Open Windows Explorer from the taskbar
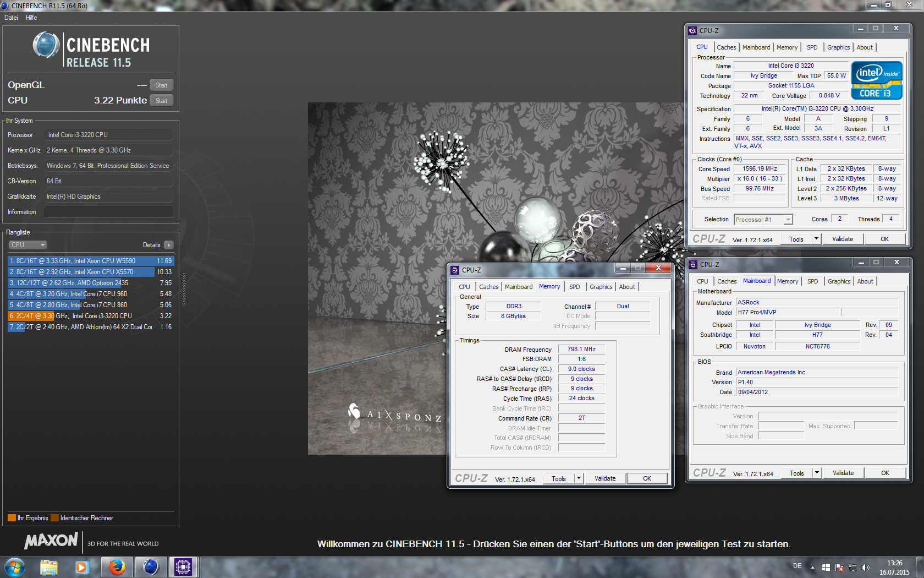Image resolution: width=924 pixels, height=578 pixels. click(49, 567)
